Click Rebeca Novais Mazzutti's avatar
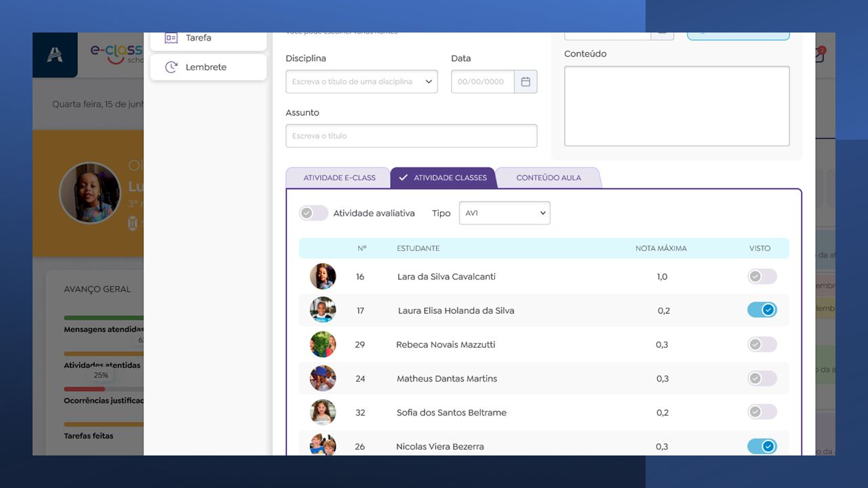This screenshot has width=868, height=488. click(x=323, y=344)
